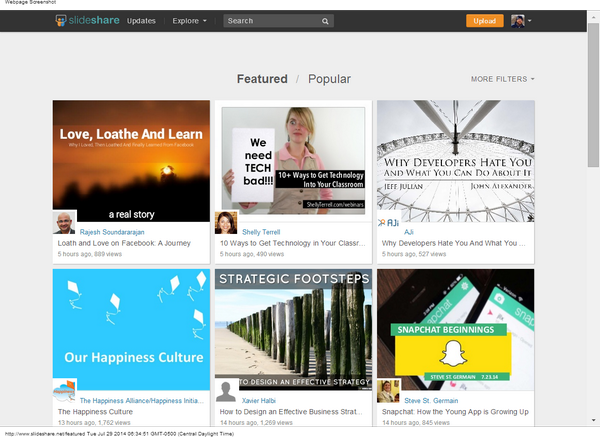Image resolution: width=600 pixels, height=437 pixels.
Task: Click the scrollbar down arrow
Action: tap(593, 420)
